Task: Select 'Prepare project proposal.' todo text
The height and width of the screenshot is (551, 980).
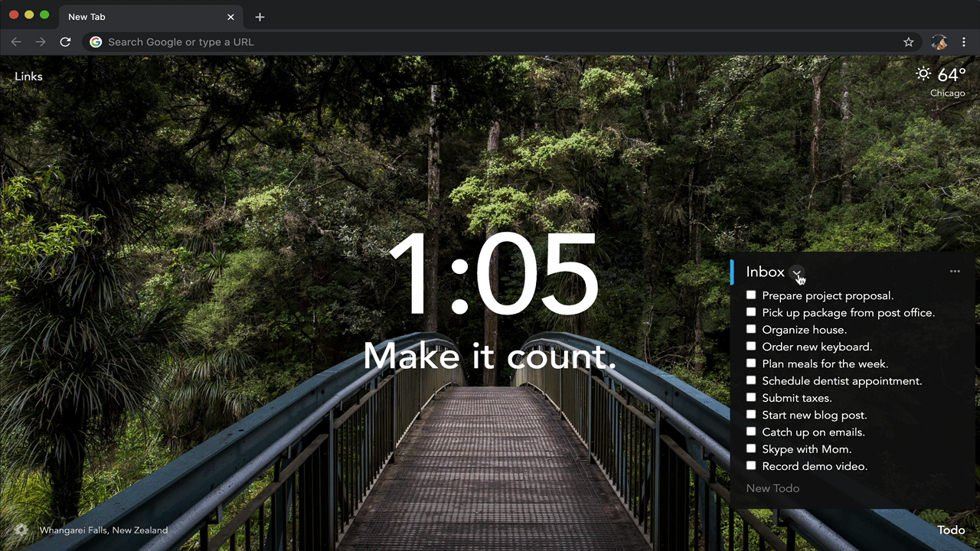Action: (x=828, y=295)
